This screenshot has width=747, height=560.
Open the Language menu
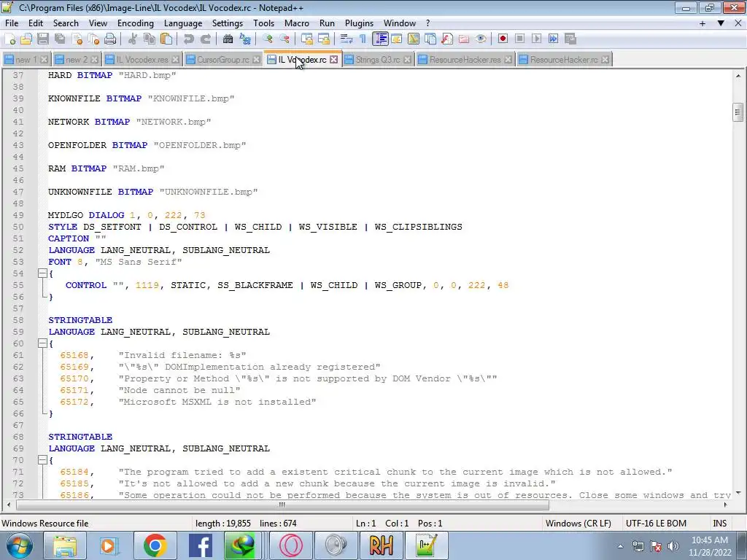click(x=183, y=23)
